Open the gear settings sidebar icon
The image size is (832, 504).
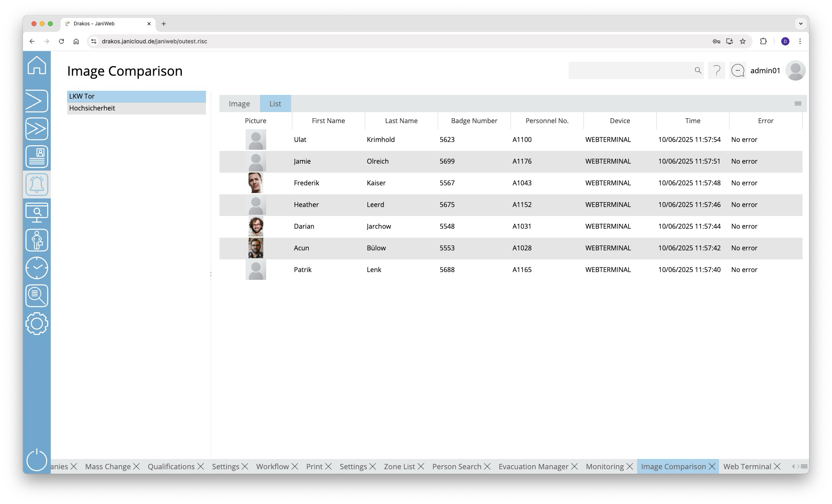(37, 324)
